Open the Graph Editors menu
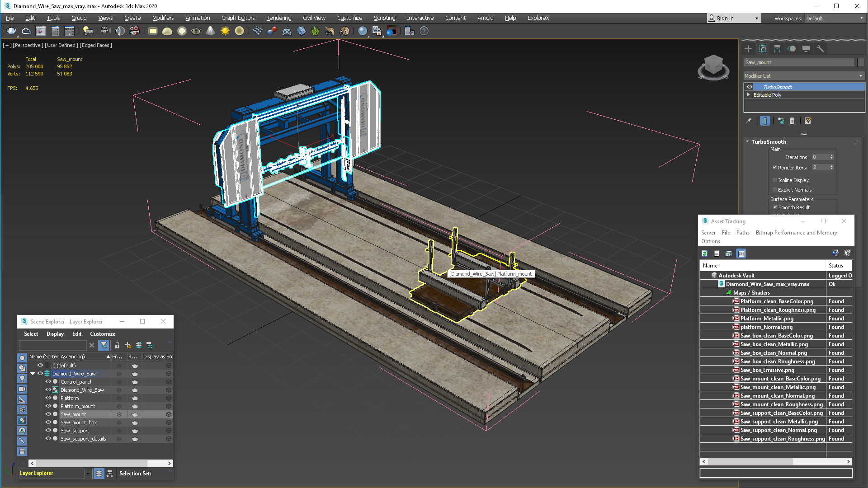 [238, 18]
